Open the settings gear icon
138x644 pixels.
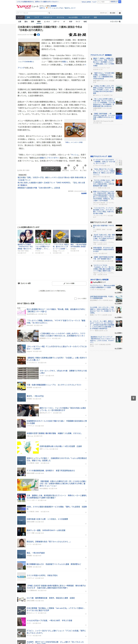coord(120,13)
